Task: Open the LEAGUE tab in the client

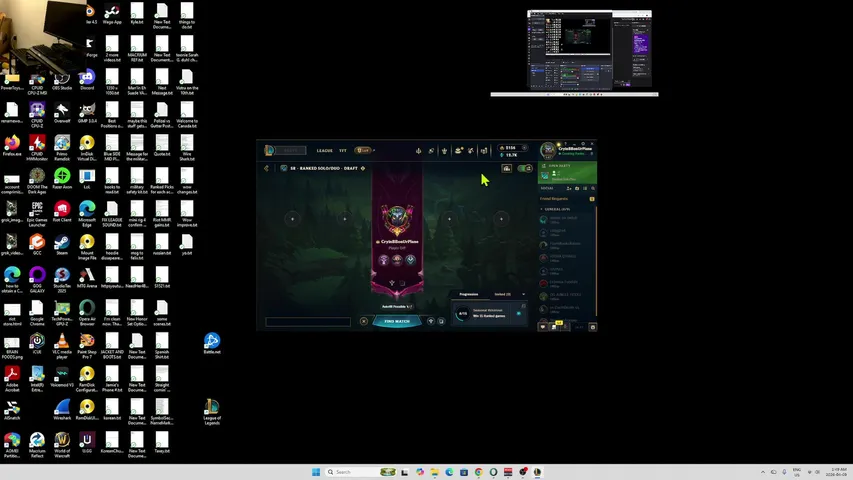Action: click(325, 151)
